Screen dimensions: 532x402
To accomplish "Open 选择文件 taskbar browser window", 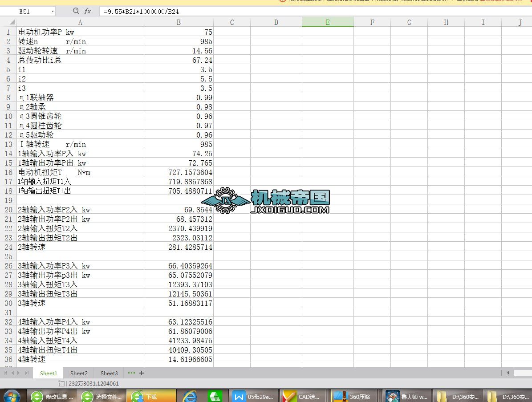I will tap(102, 396).
